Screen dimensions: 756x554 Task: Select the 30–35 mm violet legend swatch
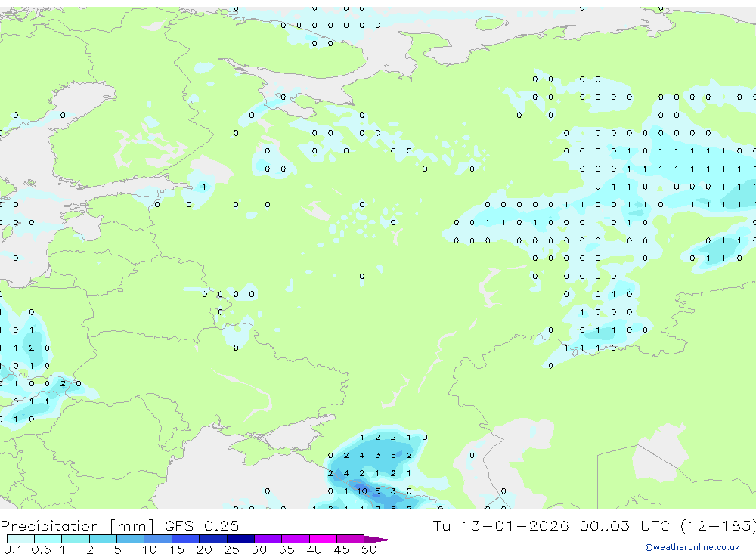(x=268, y=539)
